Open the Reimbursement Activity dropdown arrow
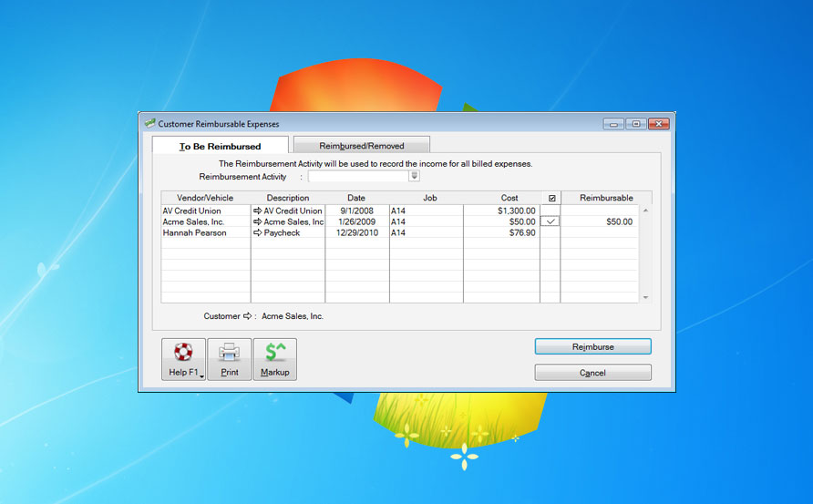 click(414, 176)
